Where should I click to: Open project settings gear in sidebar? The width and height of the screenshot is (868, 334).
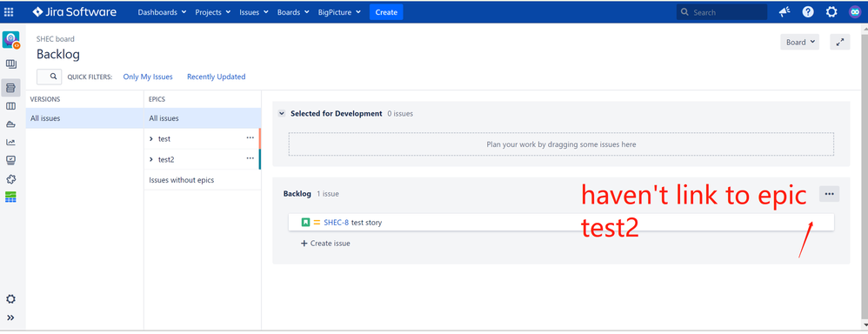point(10,299)
